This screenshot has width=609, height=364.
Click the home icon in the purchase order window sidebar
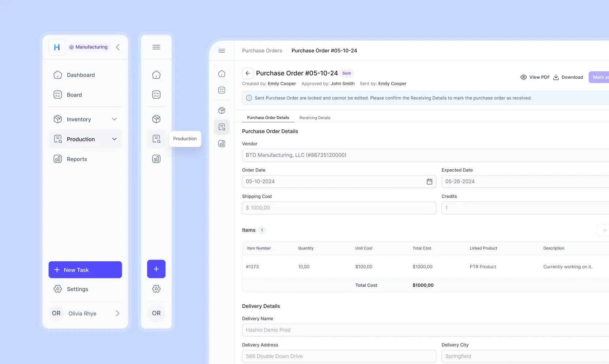pos(222,74)
